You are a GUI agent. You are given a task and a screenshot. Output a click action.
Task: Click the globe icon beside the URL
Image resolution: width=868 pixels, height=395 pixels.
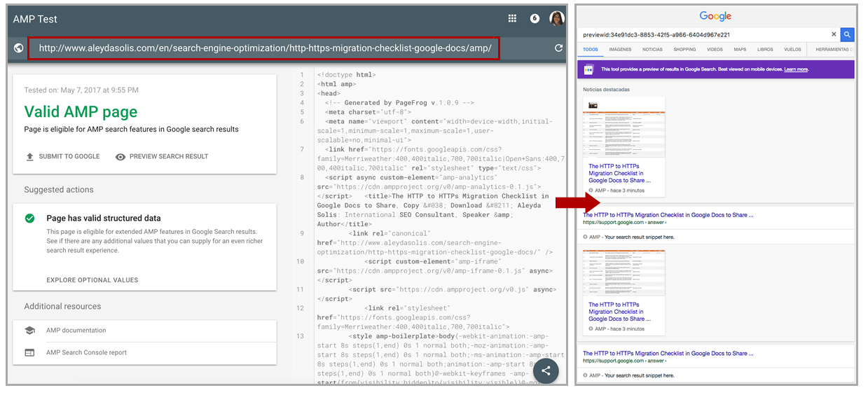18,48
